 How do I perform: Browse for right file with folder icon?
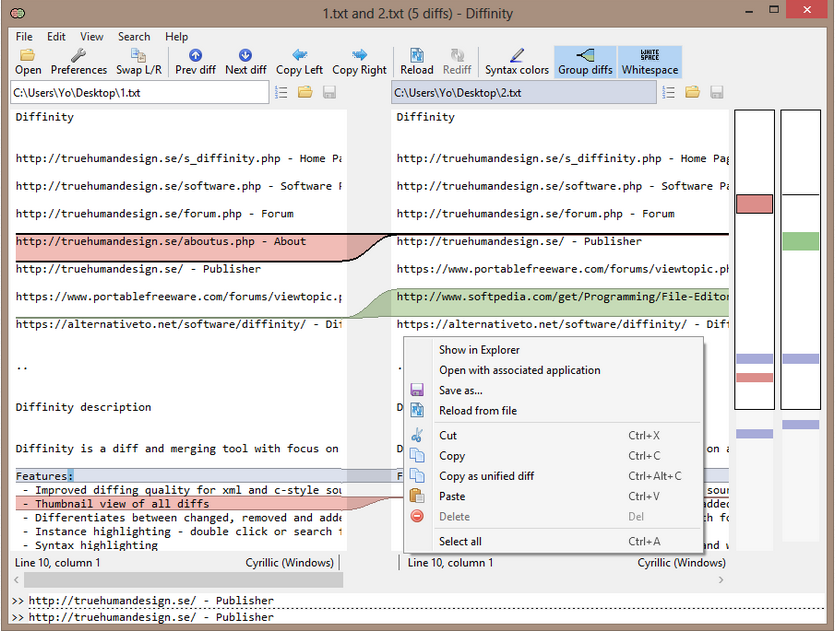(x=692, y=92)
